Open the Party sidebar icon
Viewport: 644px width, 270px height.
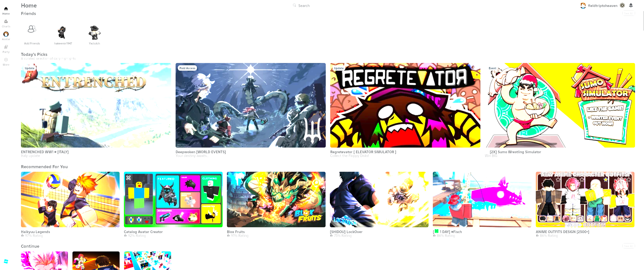point(6,47)
